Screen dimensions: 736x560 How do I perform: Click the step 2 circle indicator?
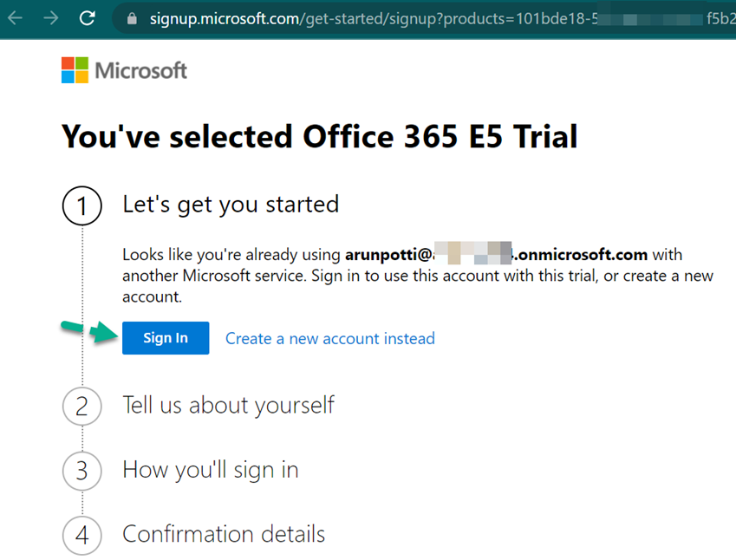coord(82,406)
